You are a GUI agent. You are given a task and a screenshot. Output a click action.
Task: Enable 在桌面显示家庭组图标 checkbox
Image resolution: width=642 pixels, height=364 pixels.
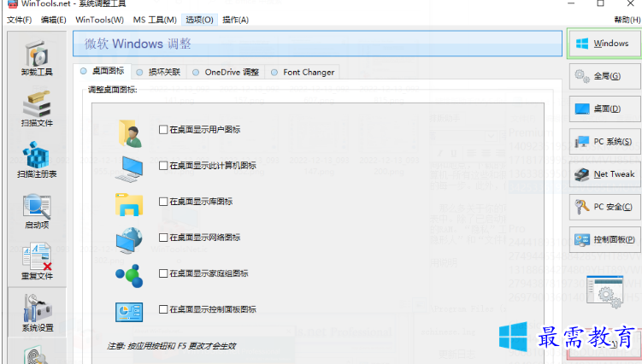[x=163, y=273]
